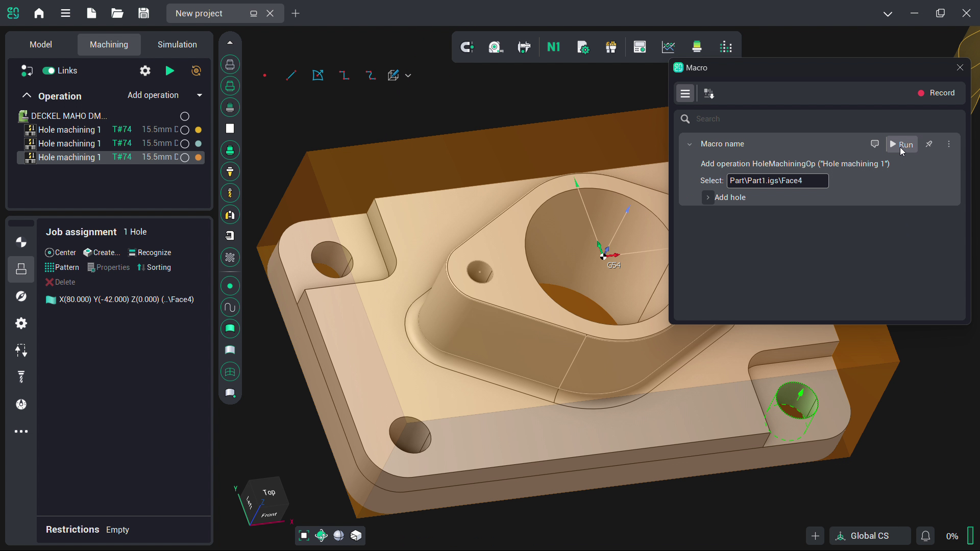Click the N1 G-code toolbar icon
980x551 pixels.
tap(553, 47)
